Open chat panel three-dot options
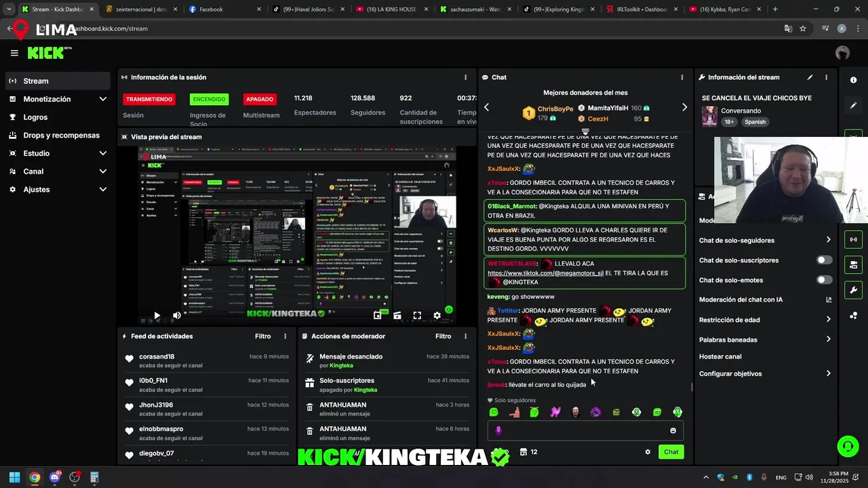Viewport: 868px width, 488px height. click(682, 77)
